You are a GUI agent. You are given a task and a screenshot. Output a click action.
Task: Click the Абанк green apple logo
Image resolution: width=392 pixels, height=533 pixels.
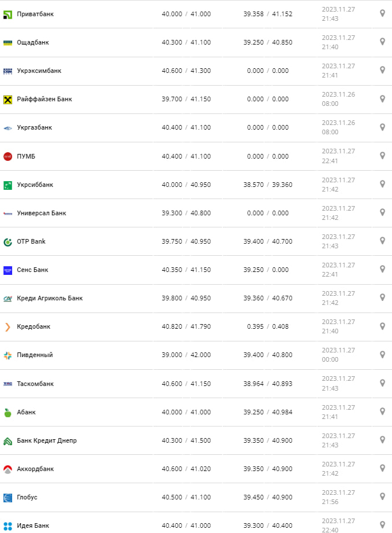(8, 413)
